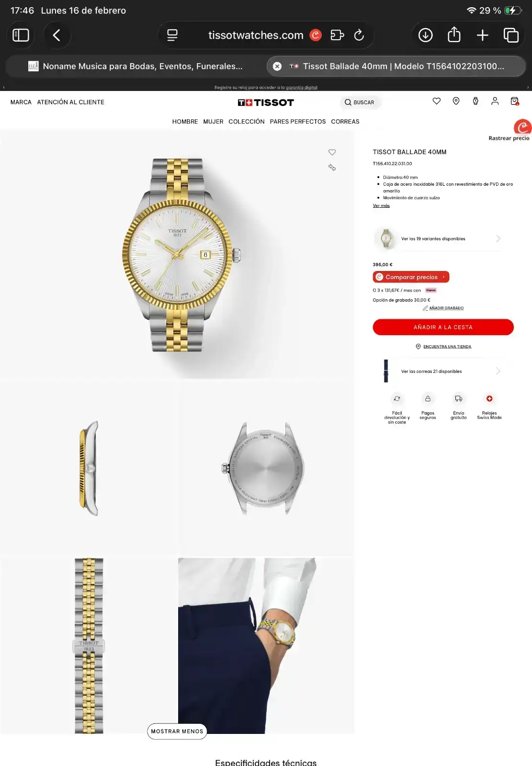Expand the correas 21 disponibles row

(x=438, y=371)
